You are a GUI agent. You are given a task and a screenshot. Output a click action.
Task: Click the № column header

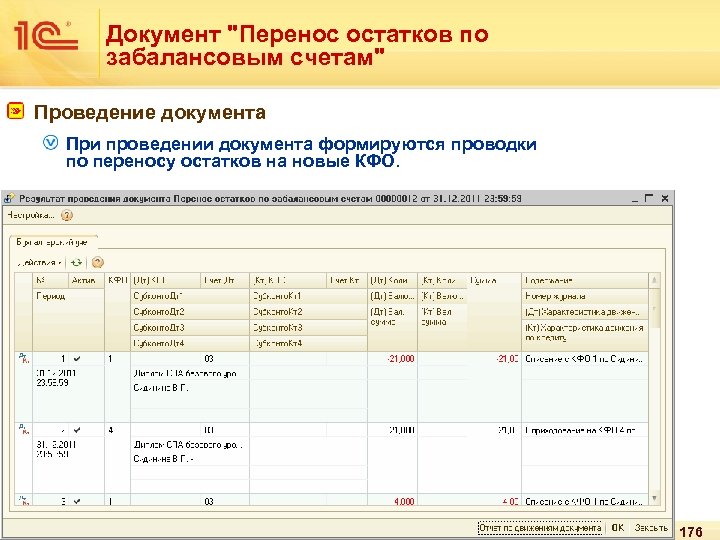50,280
